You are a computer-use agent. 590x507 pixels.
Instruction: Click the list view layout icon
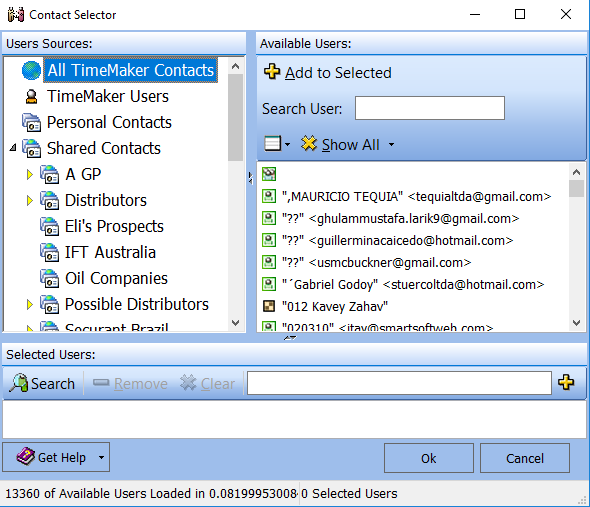pyautogui.click(x=272, y=144)
